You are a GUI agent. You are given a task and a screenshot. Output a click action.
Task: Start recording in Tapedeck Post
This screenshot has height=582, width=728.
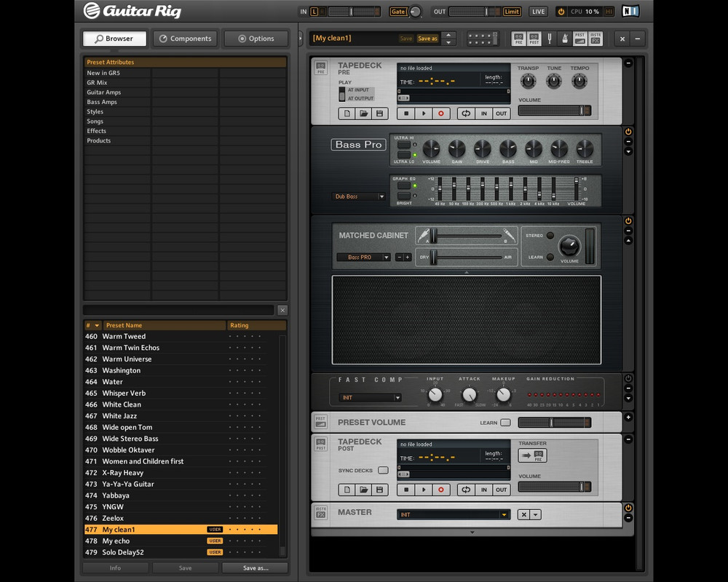[x=441, y=490]
